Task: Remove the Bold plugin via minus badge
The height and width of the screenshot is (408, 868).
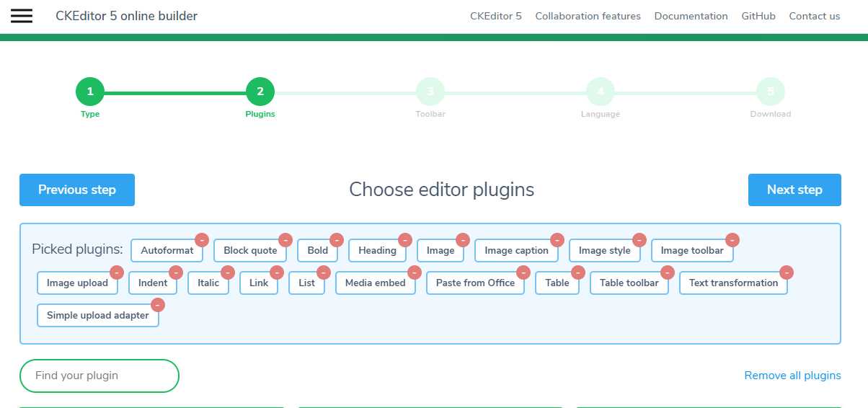Action: (x=337, y=240)
